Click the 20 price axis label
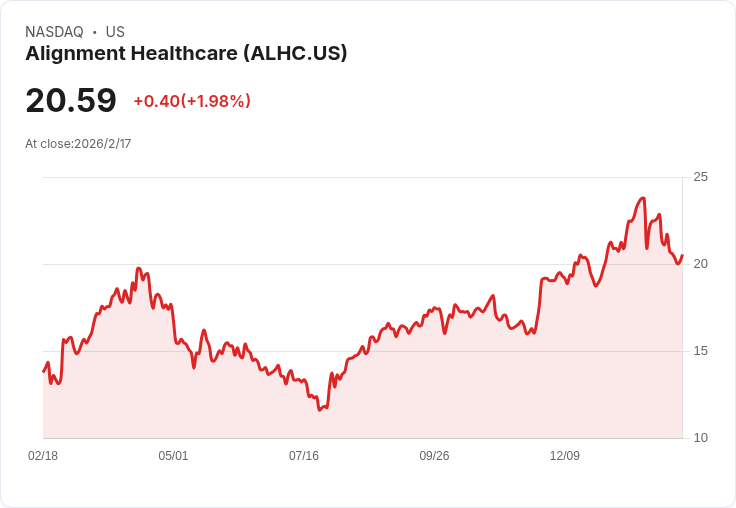This screenshot has width=736, height=508. pyautogui.click(x=700, y=264)
